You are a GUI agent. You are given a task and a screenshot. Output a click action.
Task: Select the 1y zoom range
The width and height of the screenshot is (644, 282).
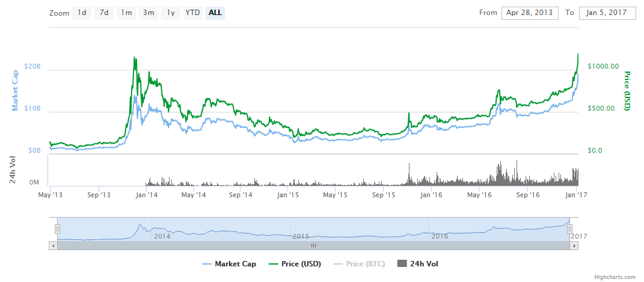click(x=170, y=13)
